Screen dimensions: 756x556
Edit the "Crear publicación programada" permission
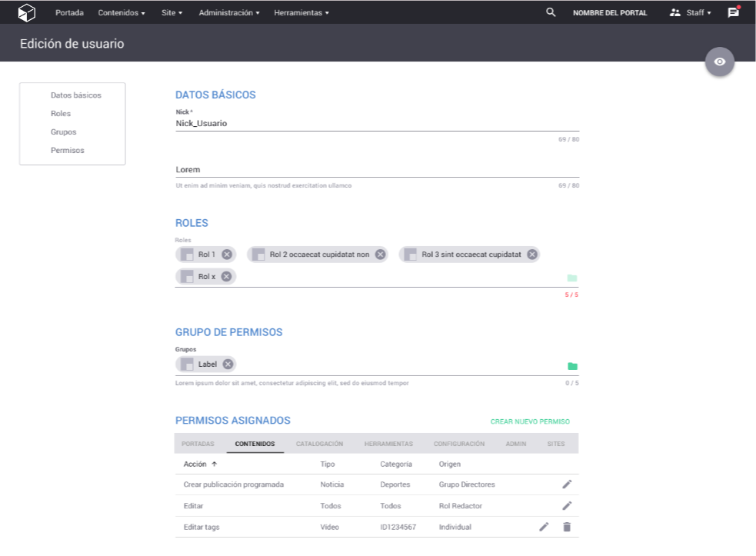click(x=568, y=484)
